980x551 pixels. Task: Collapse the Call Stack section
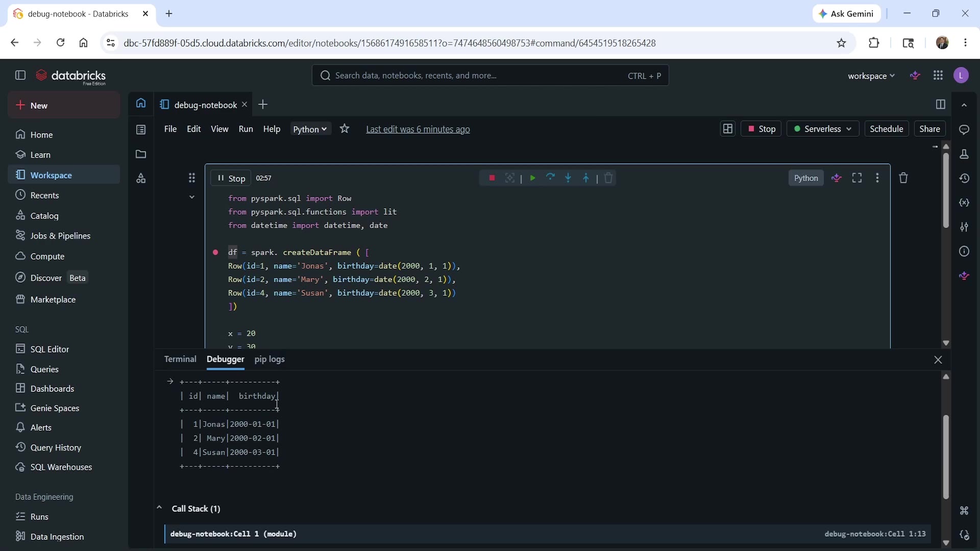coord(159,508)
